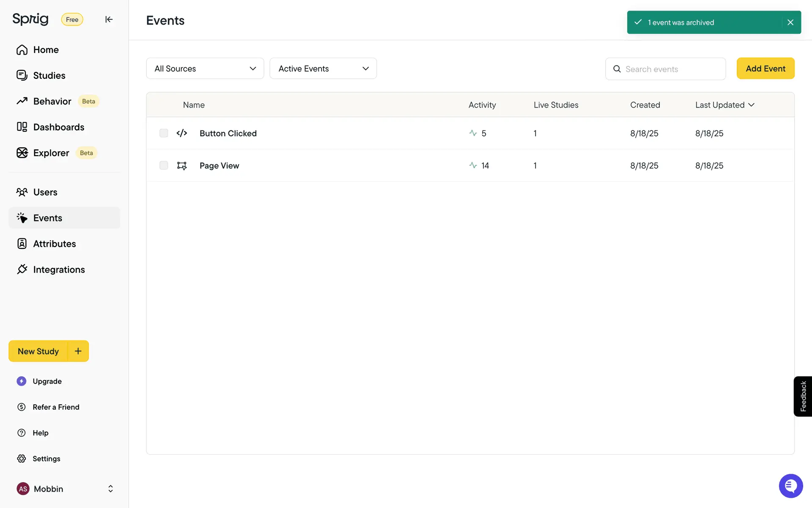Image resolution: width=812 pixels, height=508 pixels.
Task: Expand the Active Events filter dropdown
Action: [x=323, y=69]
